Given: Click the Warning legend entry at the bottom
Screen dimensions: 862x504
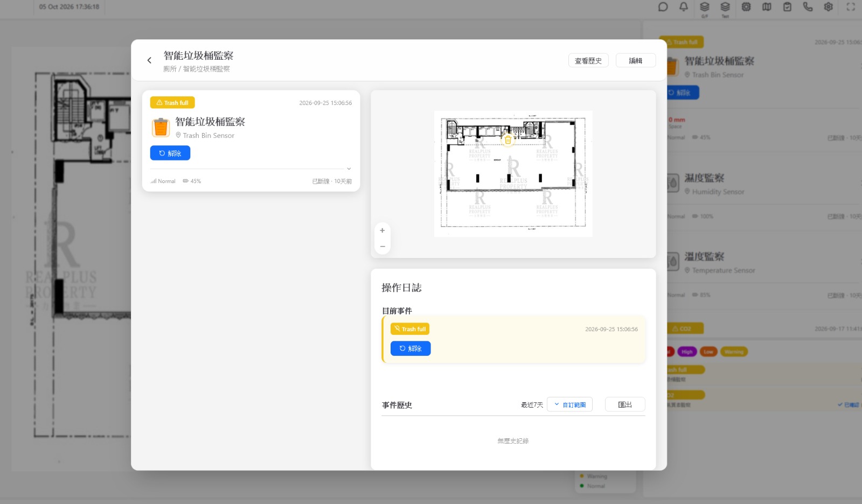Looking at the screenshot, I should click(x=593, y=477).
